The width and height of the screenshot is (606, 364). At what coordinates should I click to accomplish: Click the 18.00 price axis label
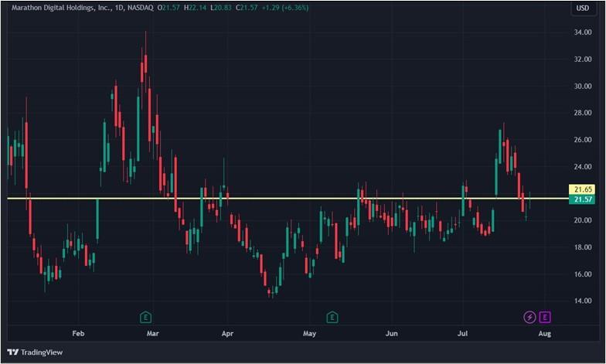583,247
